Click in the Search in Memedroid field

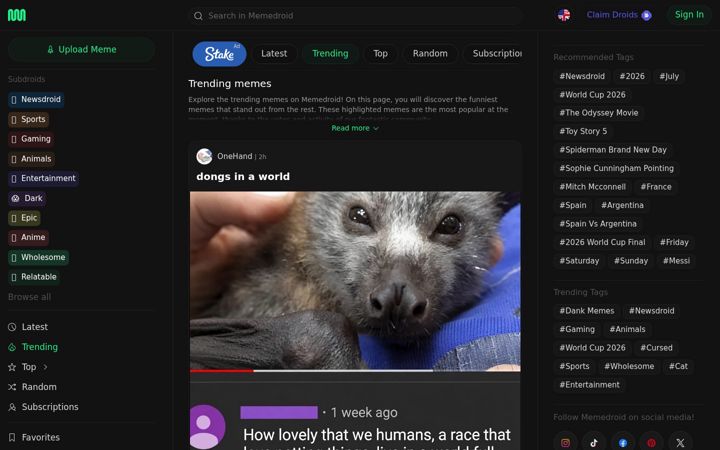356,16
